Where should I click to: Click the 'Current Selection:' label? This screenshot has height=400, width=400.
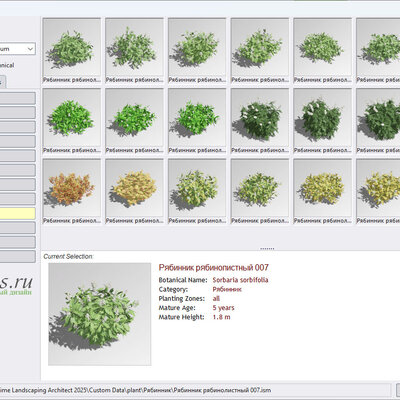click(69, 256)
